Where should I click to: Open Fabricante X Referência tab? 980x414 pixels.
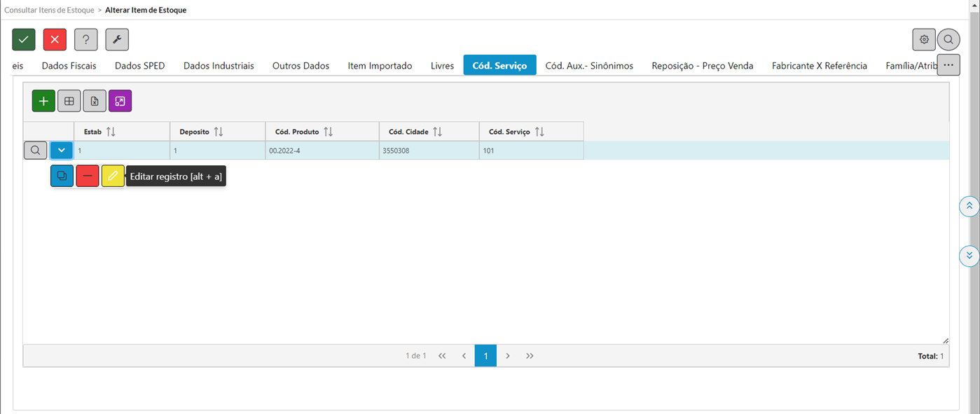[819, 66]
